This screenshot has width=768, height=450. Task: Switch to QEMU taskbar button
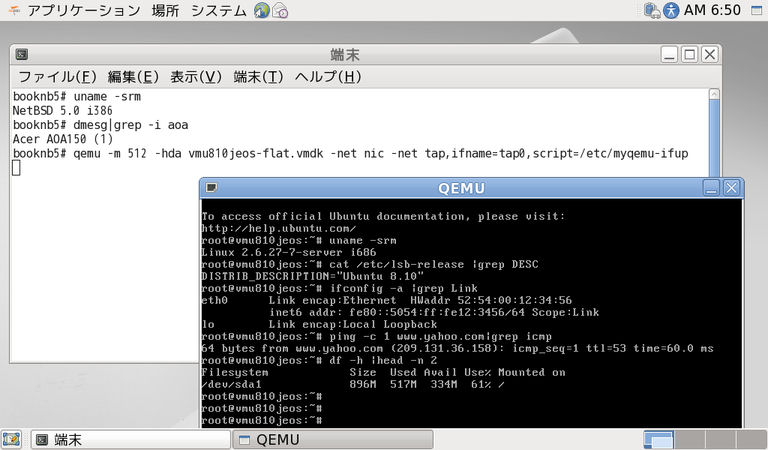(x=333, y=440)
